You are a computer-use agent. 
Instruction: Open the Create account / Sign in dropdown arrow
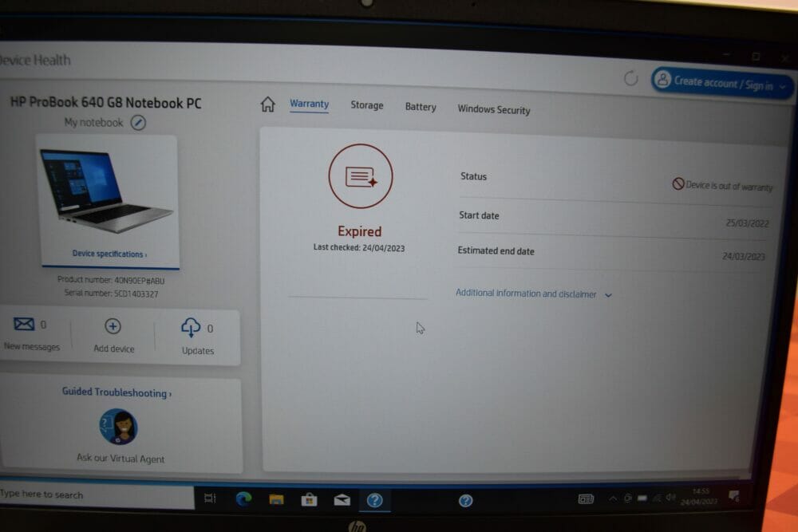[x=783, y=87]
